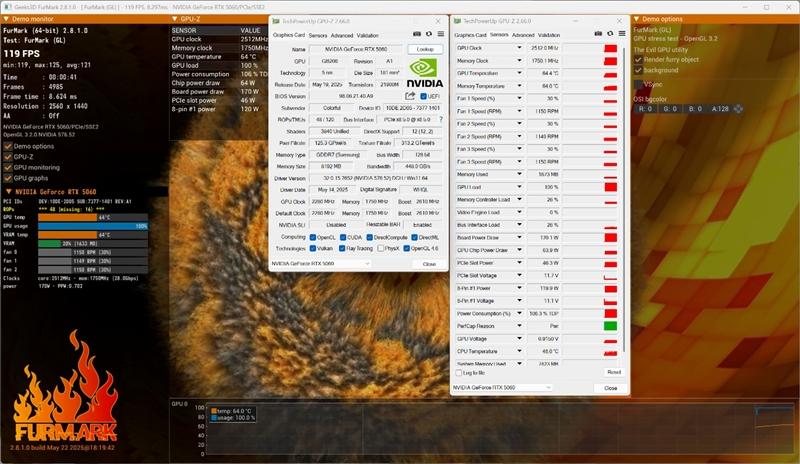Click the move icon beside A:128
This screenshot has width=800, height=464.
738,109
